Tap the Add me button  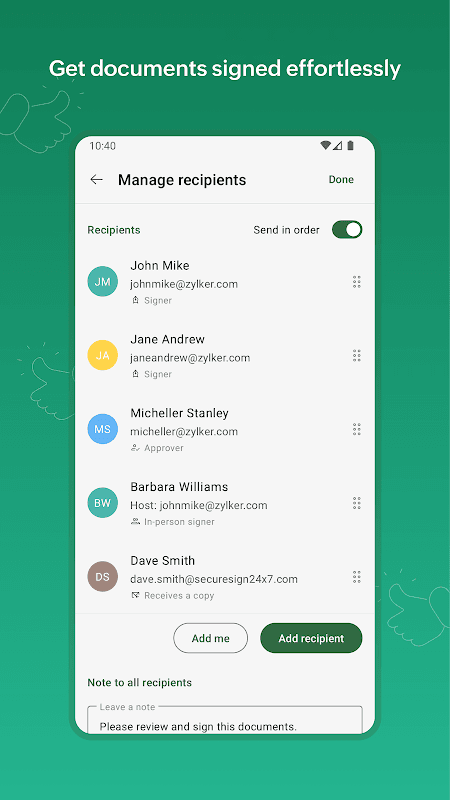pos(210,638)
